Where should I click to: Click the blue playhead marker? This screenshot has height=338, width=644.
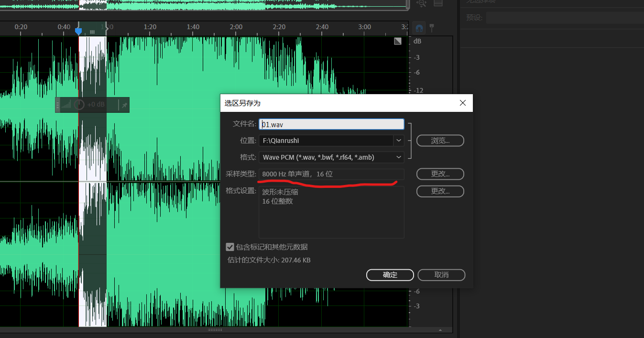click(78, 31)
